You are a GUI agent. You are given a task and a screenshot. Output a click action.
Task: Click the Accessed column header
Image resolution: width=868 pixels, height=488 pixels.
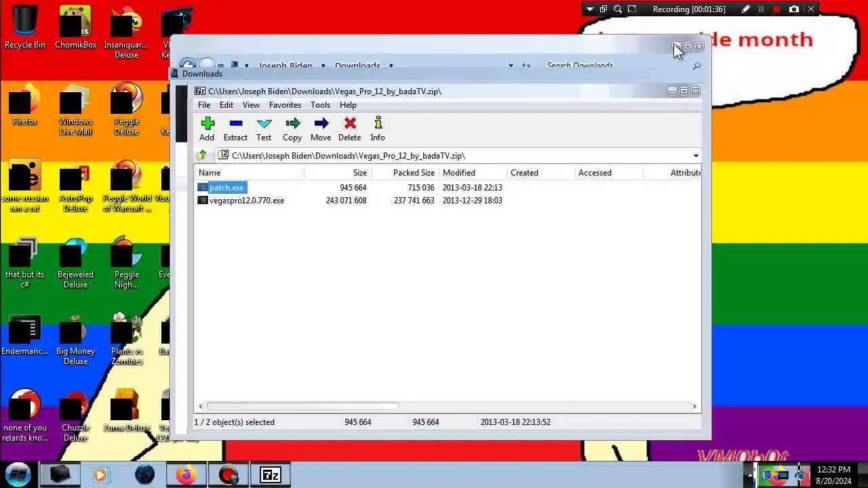609,173
